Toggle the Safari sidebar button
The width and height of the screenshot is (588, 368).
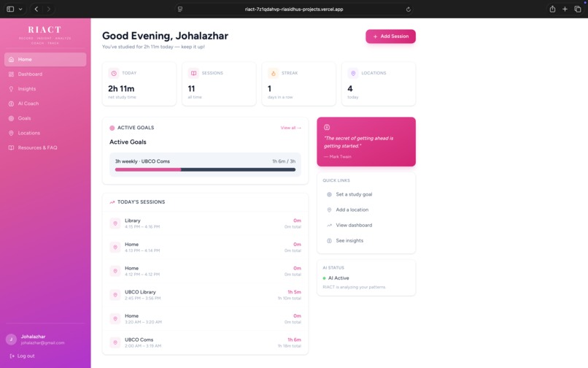(x=10, y=9)
